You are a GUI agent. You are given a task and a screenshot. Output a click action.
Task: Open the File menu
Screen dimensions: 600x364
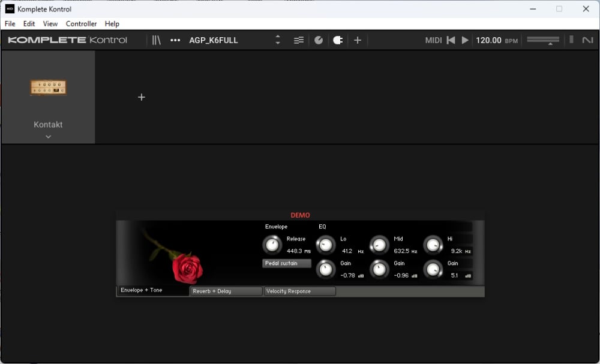(x=10, y=24)
